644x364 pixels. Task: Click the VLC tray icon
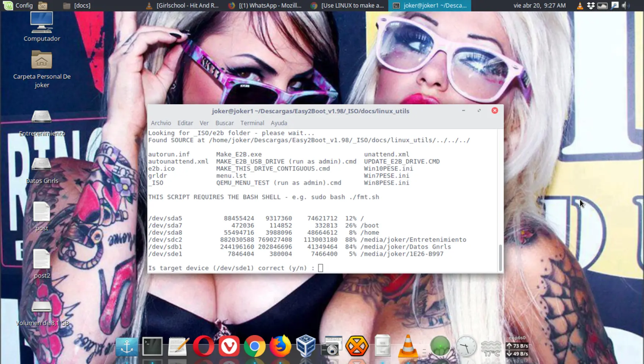[580, 6]
